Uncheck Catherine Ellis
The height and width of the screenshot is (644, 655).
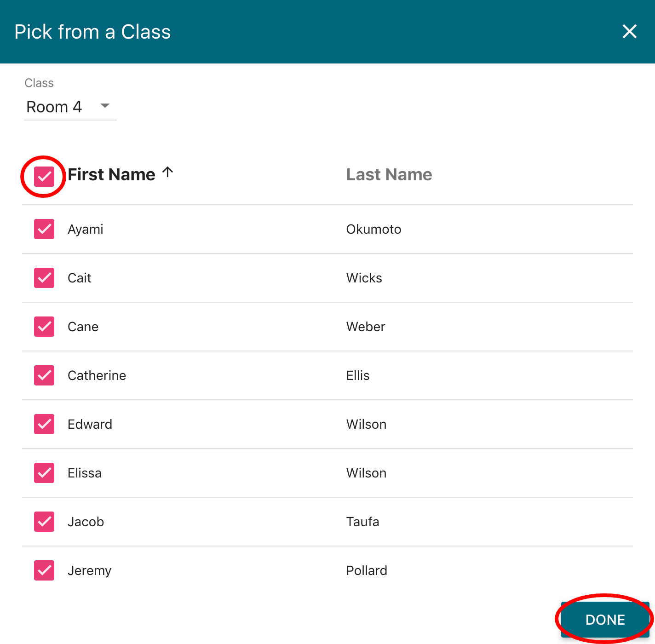click(44, 375)
